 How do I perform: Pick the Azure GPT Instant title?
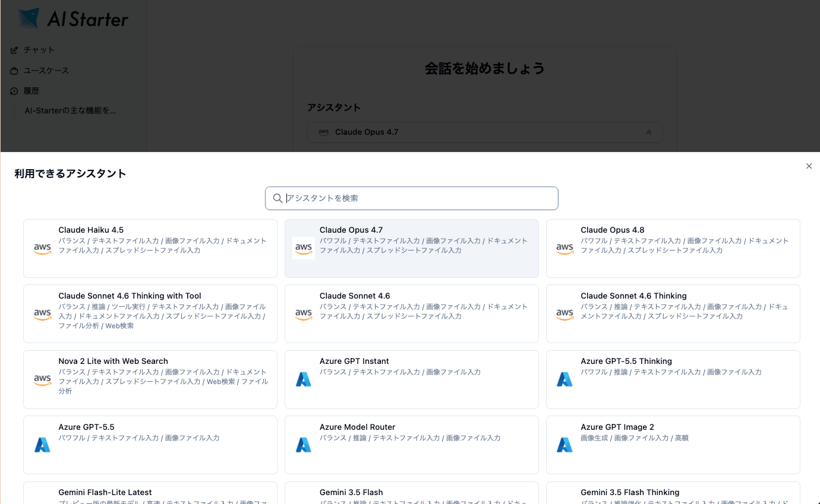[354, 361]
